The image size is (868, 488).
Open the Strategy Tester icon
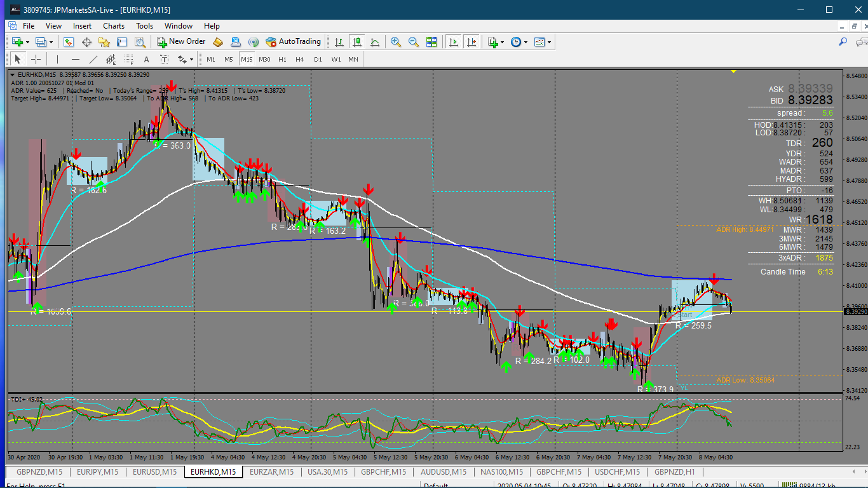(140, 42)
